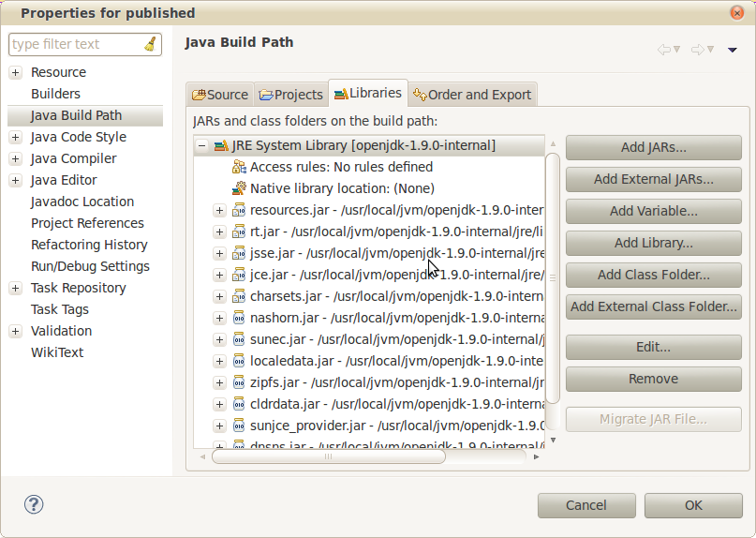Click the Add External JARs button
This screenshot has width=756, height=538.
(653, 179)
